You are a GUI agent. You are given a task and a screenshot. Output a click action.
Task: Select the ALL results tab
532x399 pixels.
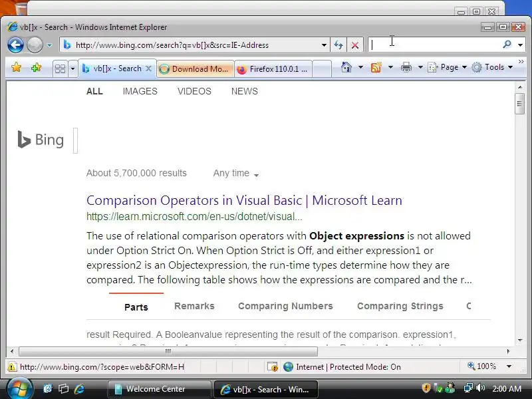pos(94,91)
